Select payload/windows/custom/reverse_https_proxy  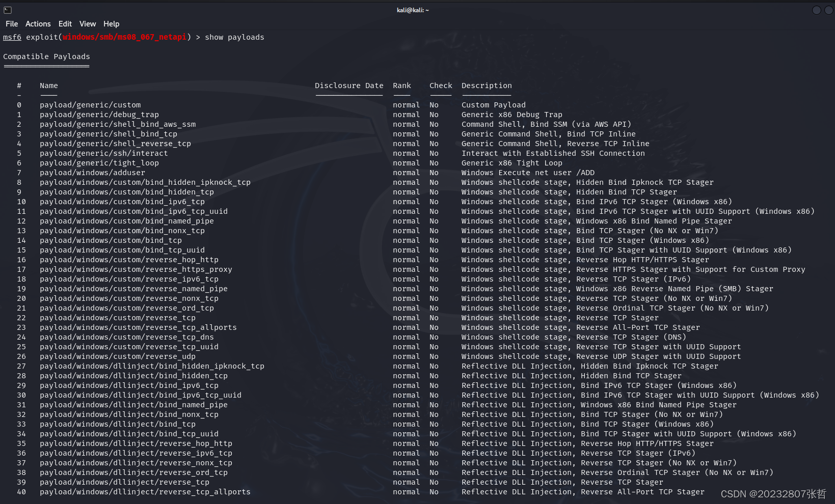tap(136, 269)
